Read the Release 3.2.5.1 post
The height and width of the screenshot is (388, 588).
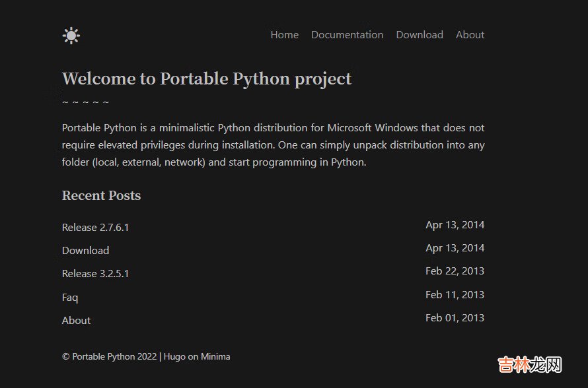point(95,274)
